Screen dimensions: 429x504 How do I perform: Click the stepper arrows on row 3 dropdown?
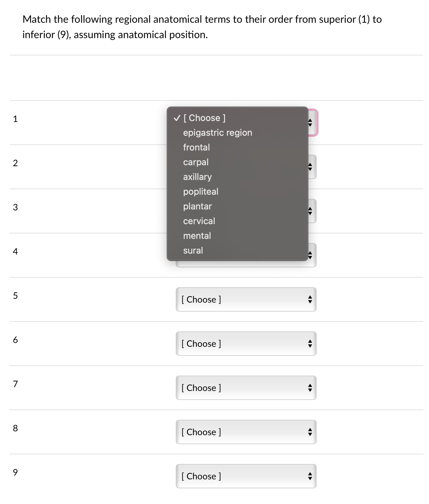click(311, 210)
